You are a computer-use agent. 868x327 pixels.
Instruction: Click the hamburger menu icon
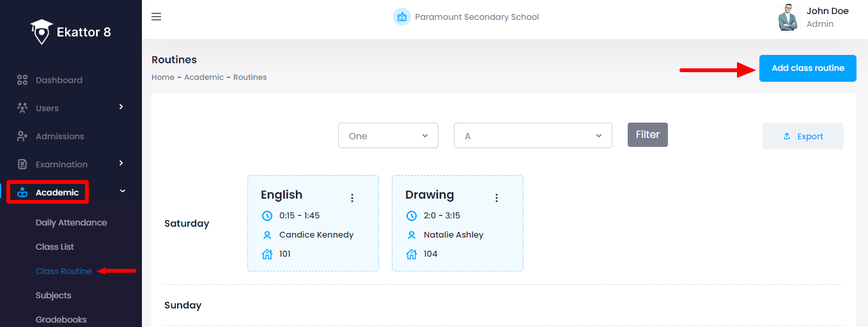pos(156,17)
